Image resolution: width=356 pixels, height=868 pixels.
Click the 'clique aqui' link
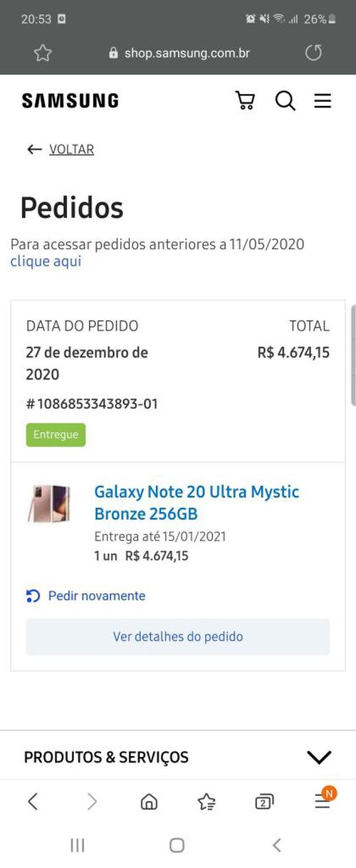tap(46, 261)
